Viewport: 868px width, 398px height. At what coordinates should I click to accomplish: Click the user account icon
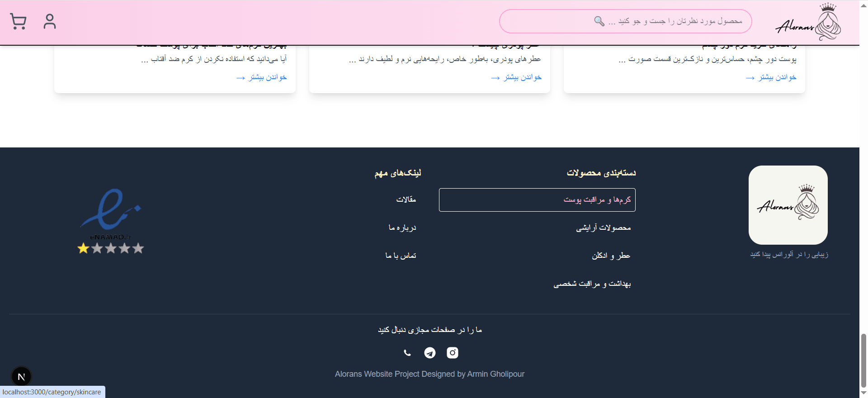point(50,21)
